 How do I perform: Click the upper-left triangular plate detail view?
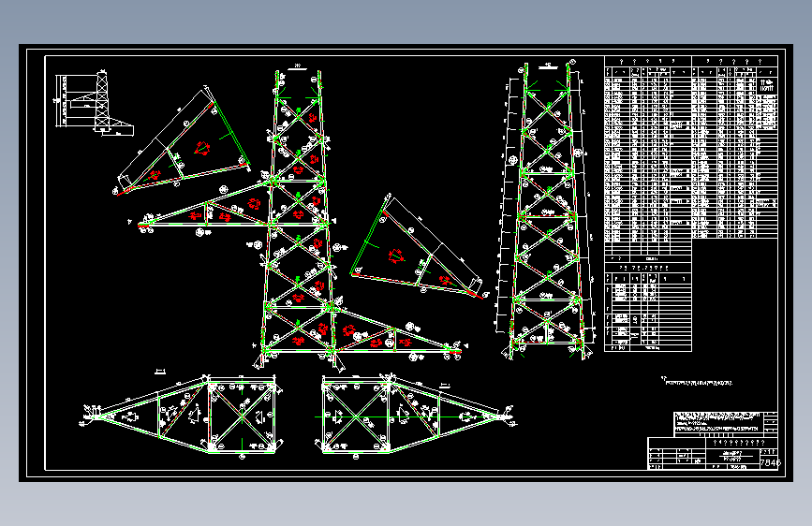point(183,141)
